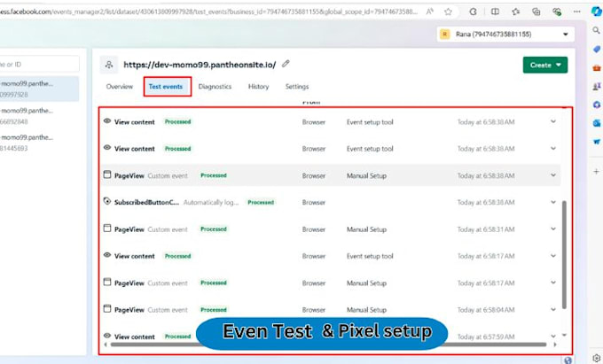The image size is (603, 364).
Task: Select the dataset with ID ending 66892848
Action: pos(38,116)
